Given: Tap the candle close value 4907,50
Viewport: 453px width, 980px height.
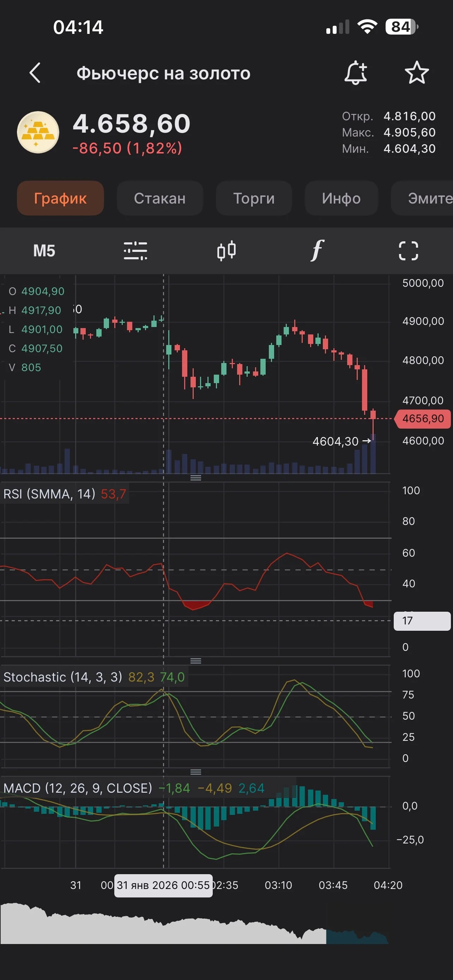Looking at the screenshot, I should point(42,349).
